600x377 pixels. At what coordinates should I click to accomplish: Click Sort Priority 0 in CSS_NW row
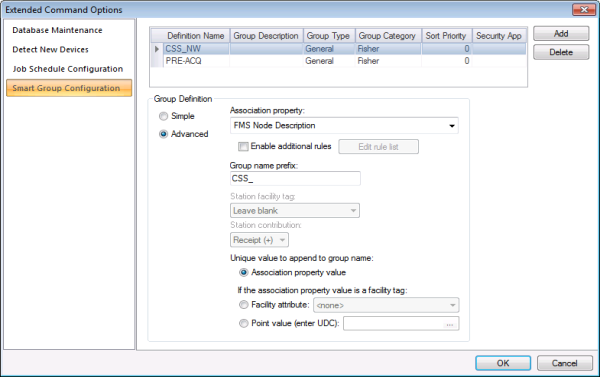[x=447, y=49]
